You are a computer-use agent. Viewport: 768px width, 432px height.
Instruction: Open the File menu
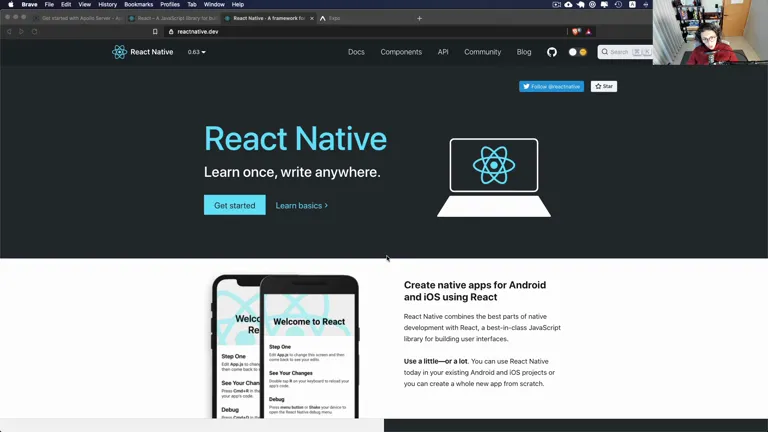[x=49, y=4]
